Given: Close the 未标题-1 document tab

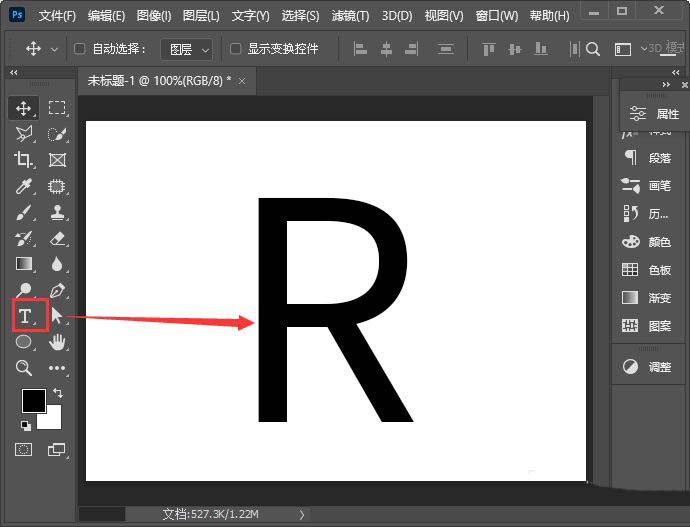Looking at the screenshot, I should pos(242,81).
